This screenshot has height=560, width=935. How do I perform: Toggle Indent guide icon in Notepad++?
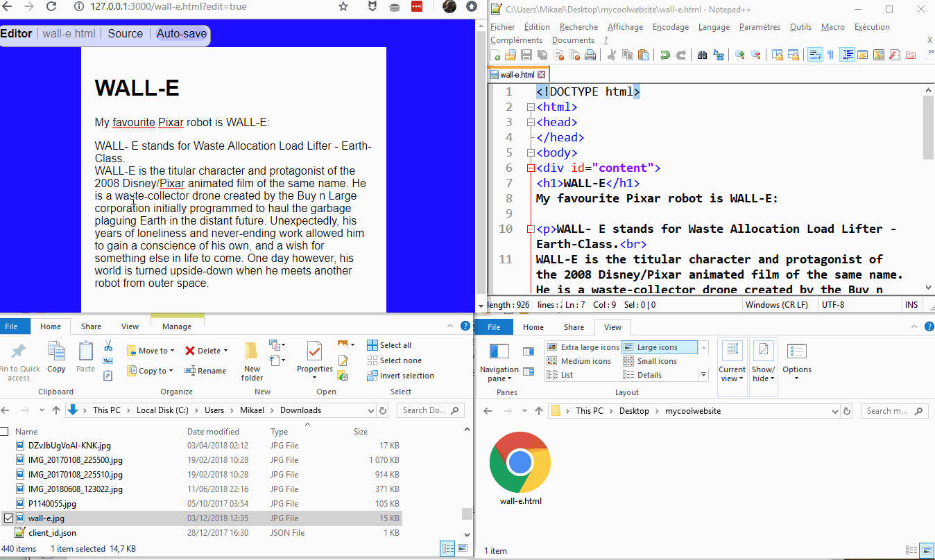(847, 55)
